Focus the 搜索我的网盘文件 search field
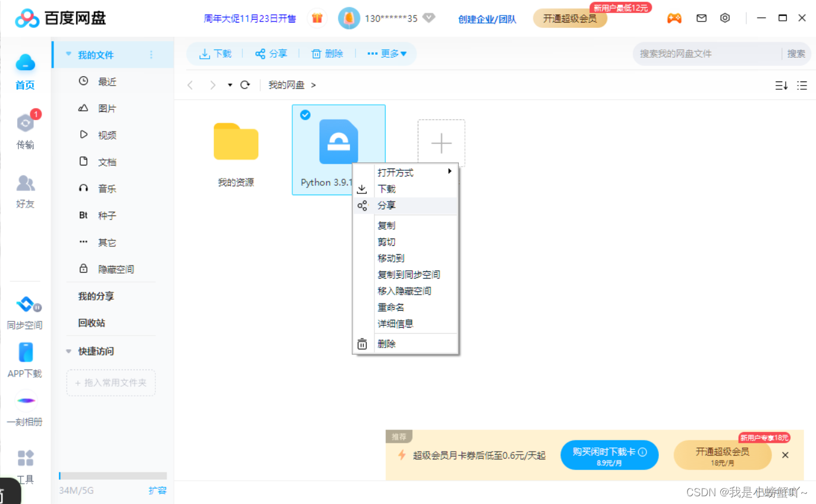 tap(707, 54)
